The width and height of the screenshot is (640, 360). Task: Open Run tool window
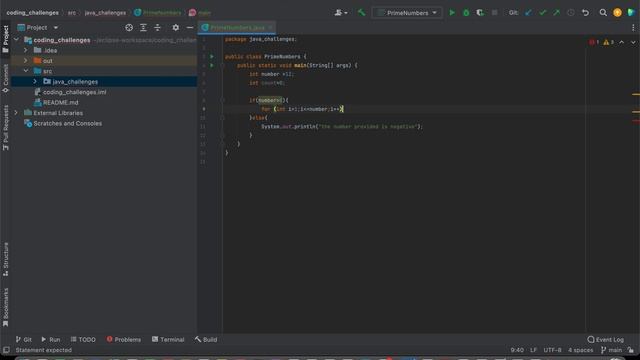point(51,339)
